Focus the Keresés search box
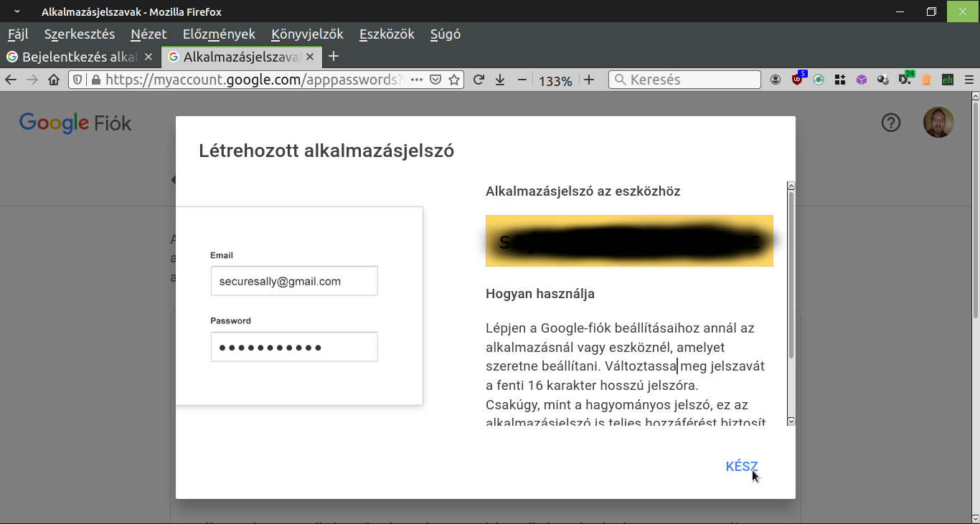This screenshot has width=980, height=524. (x=685, y=80)
